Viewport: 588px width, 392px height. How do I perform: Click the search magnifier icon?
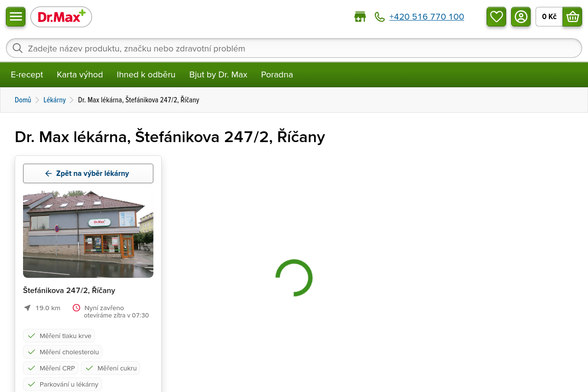[18, 48]
